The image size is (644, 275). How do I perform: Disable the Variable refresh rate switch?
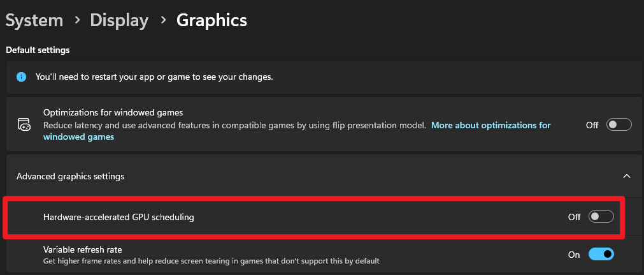click(x=601, y=255)
